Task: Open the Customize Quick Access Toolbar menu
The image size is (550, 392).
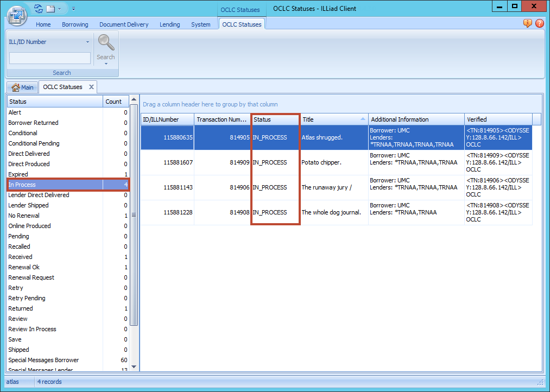Action: click(x=73, y=9)
